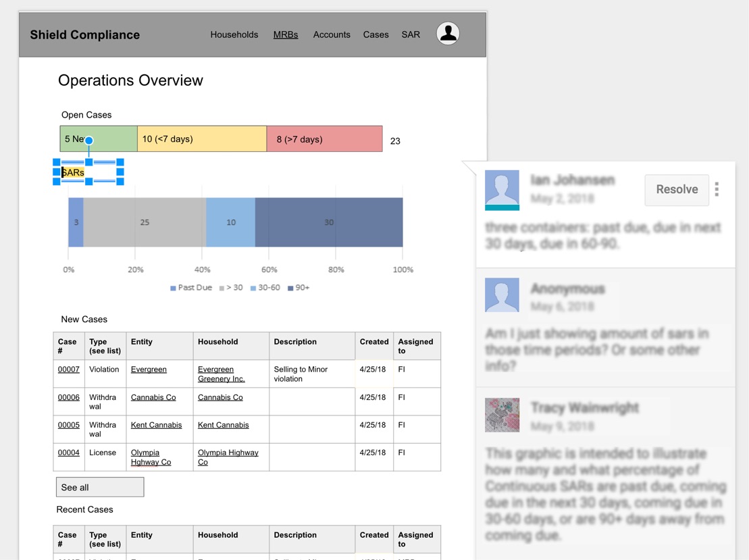
Task: Click the blue connector handle dot
Action: pos(88,141)
